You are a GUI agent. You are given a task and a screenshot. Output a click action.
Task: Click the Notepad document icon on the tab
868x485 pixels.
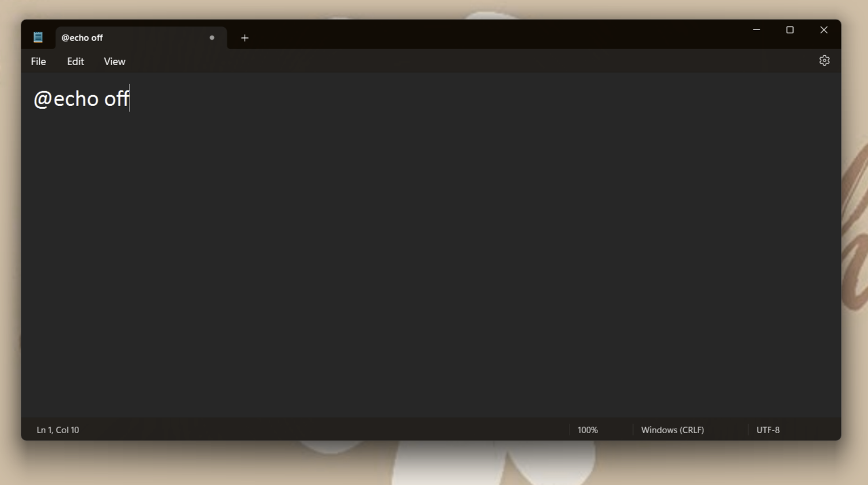click(38, 37)
